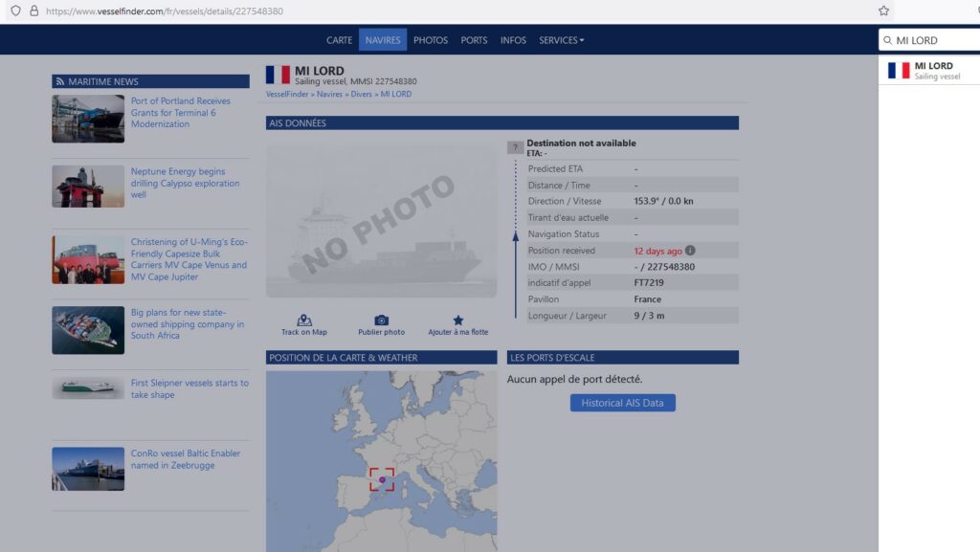Open the CARTE menu item
The image size is (980, 552).
coord(339,40)
